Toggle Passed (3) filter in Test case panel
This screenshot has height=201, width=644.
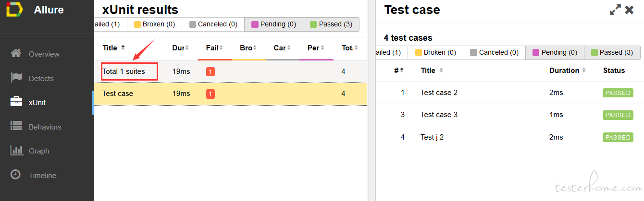(612, 53)
